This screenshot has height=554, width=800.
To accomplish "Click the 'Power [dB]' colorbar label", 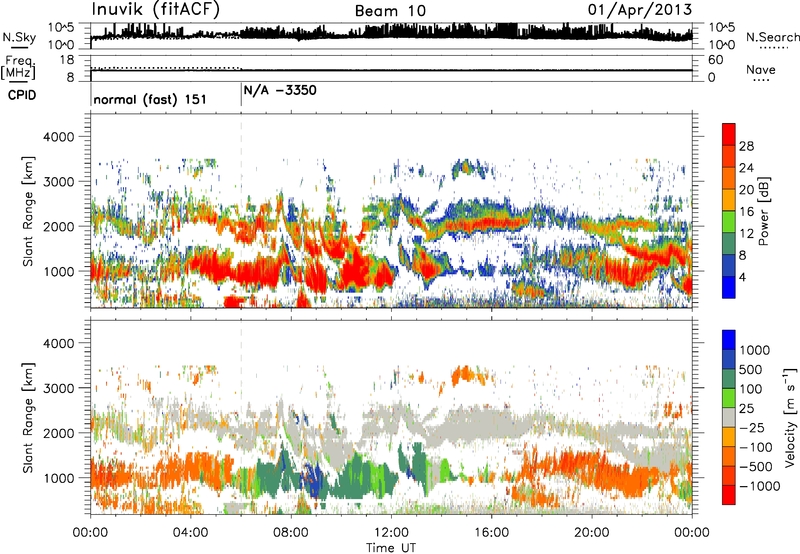I will coord(763,211).
